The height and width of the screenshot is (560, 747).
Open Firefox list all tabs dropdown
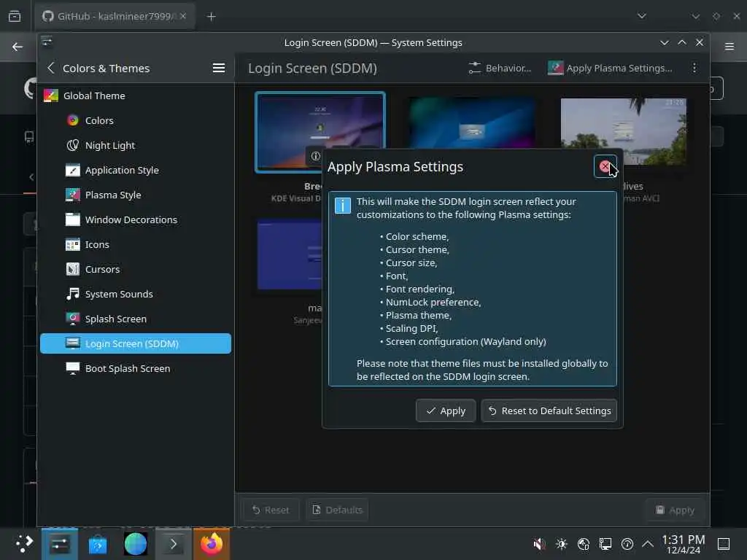tap(642, 16)
